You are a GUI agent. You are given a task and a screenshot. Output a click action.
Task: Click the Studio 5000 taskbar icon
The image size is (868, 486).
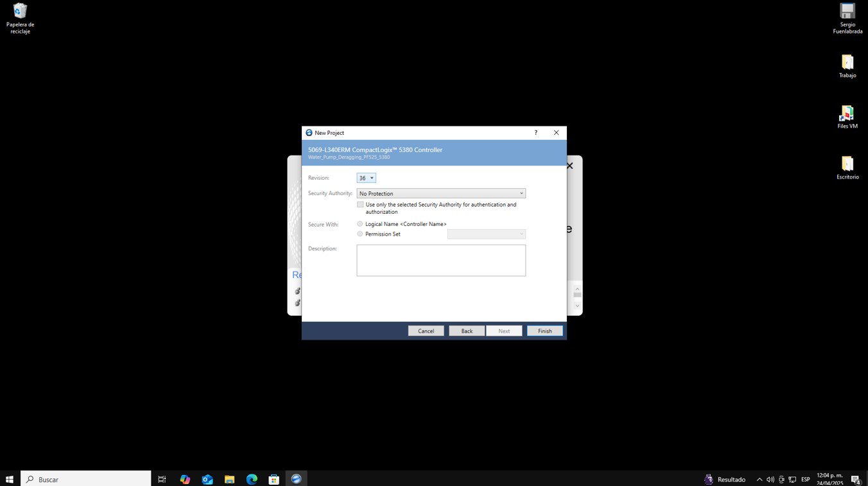coord(296,479)
